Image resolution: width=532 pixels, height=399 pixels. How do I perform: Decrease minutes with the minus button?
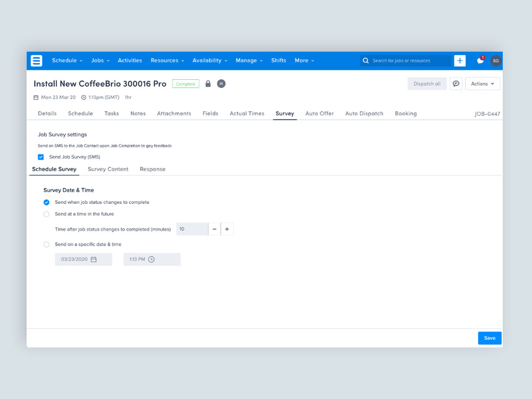point(214,229)
